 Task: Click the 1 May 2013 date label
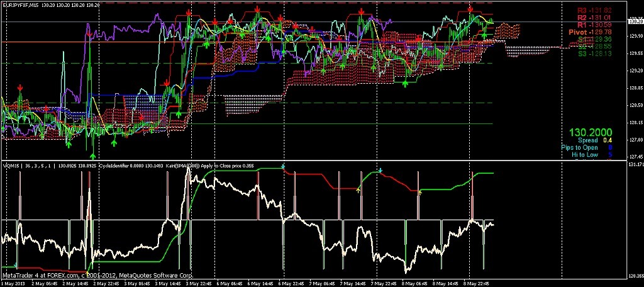tap(13, 283)
